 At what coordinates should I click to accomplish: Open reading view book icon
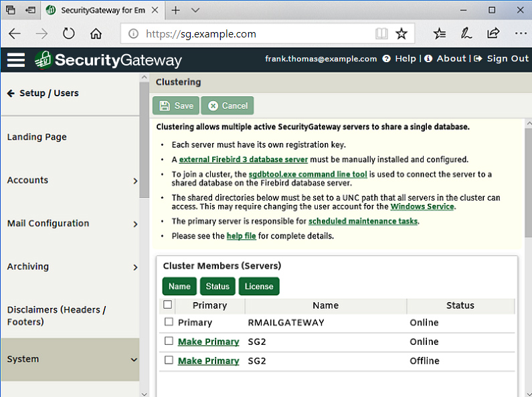381,33
